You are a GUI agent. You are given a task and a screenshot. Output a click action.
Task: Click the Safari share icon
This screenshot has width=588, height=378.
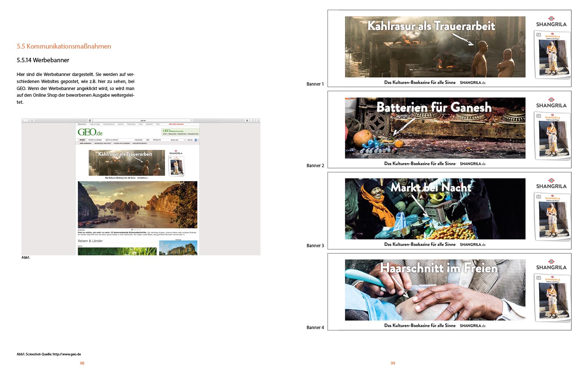[253, 120]
